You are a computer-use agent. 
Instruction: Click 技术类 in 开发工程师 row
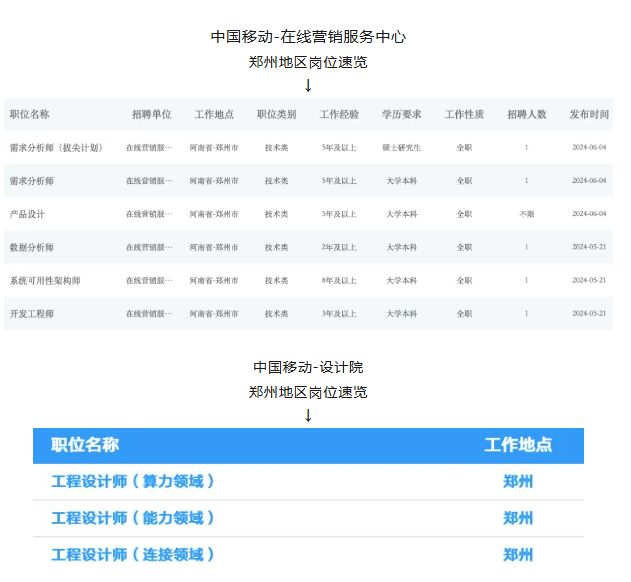pyautogui.click(x=276, y=314)
